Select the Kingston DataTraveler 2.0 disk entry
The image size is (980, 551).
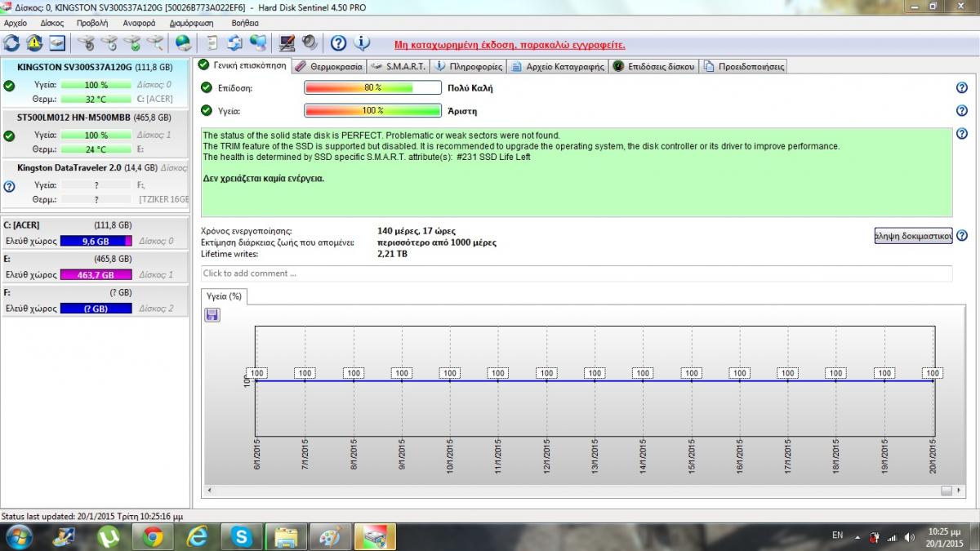95,183
